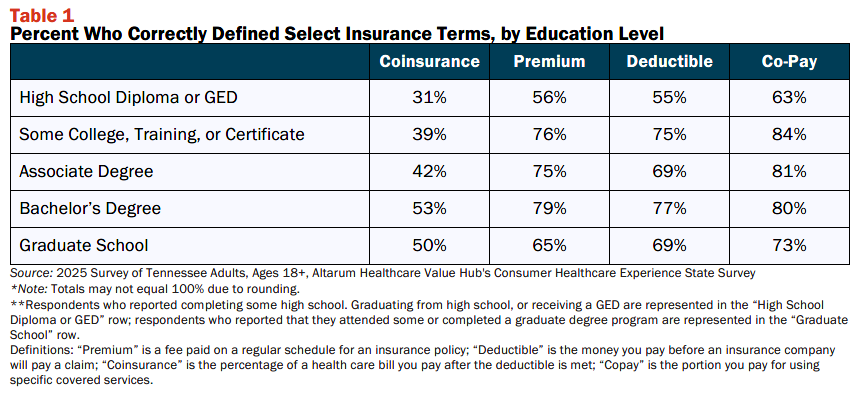
Task: Click the red Table 1 heading
Action: 42,15
